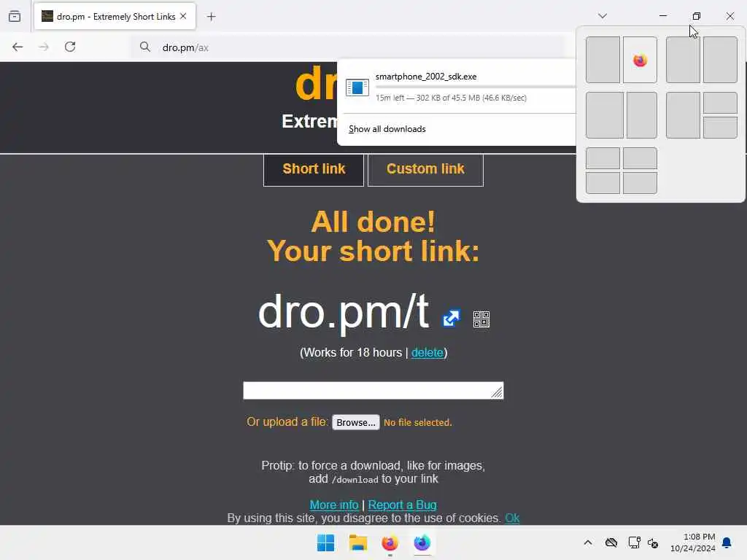Click the cloud sync disabled tray icon

tap(611, 542)
